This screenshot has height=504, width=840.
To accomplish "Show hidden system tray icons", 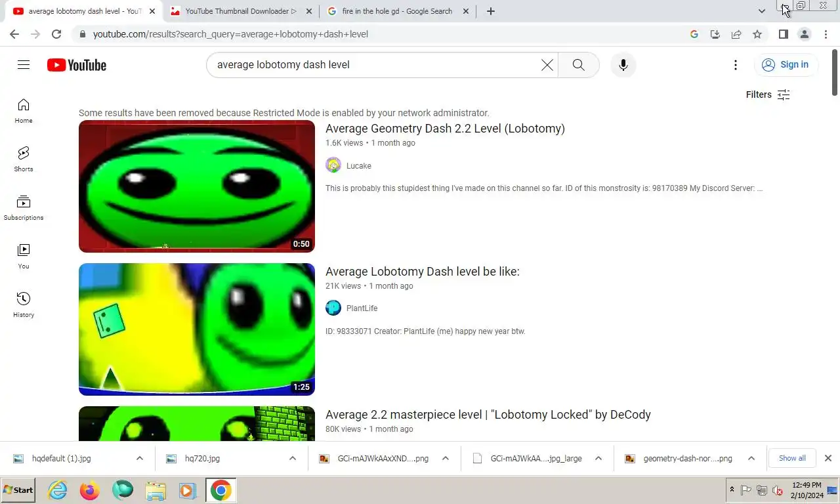I will pos(732,490).
